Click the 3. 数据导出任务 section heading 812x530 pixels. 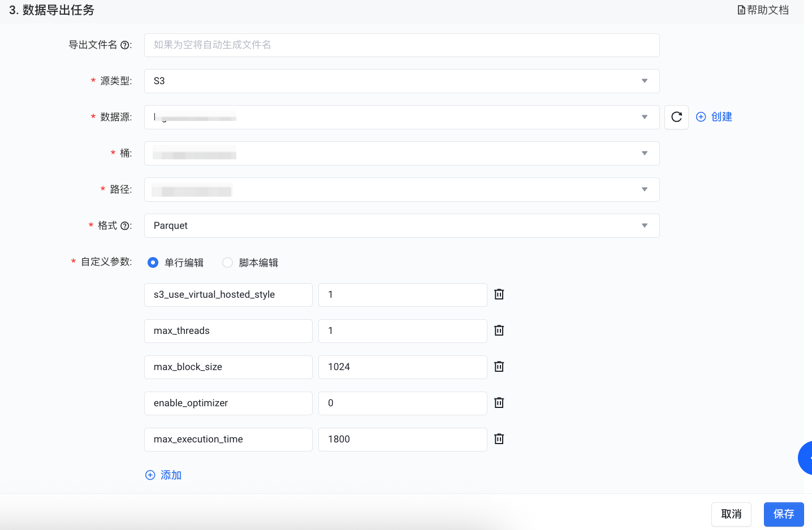51,10
